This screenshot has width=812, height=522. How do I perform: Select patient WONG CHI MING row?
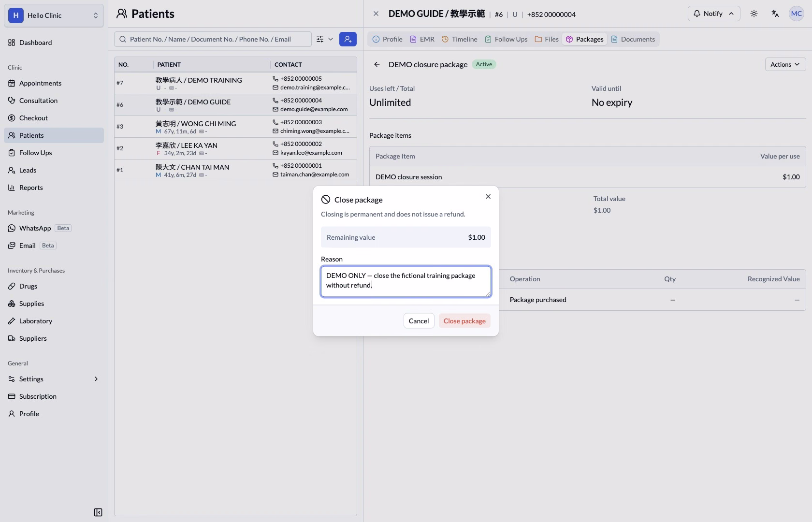coord(235,127)
